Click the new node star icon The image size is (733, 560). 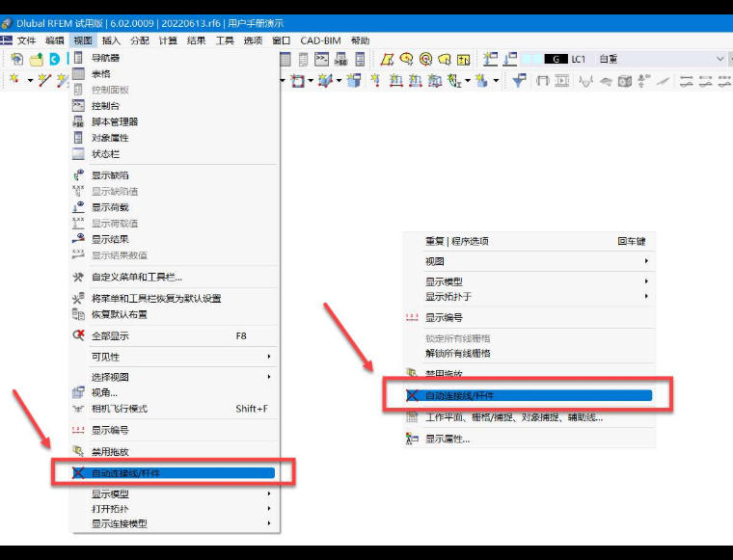point(14,80)
